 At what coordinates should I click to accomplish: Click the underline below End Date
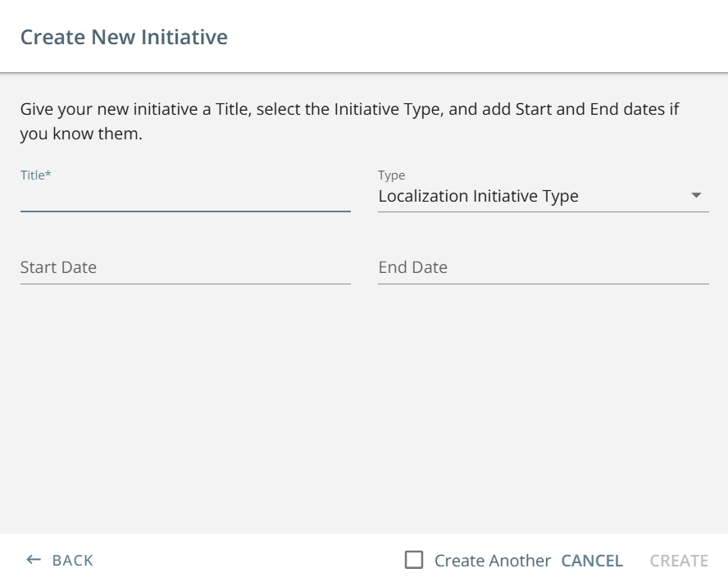543,284
